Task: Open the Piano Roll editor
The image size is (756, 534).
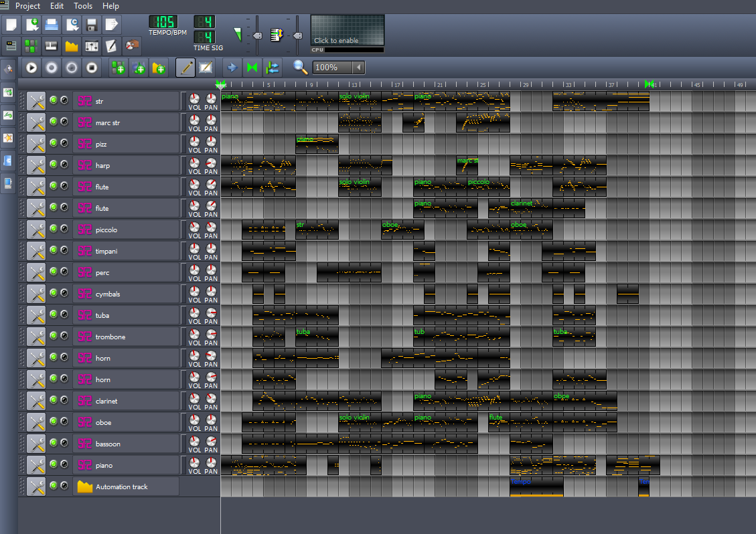Action: (x=52, y=46)
